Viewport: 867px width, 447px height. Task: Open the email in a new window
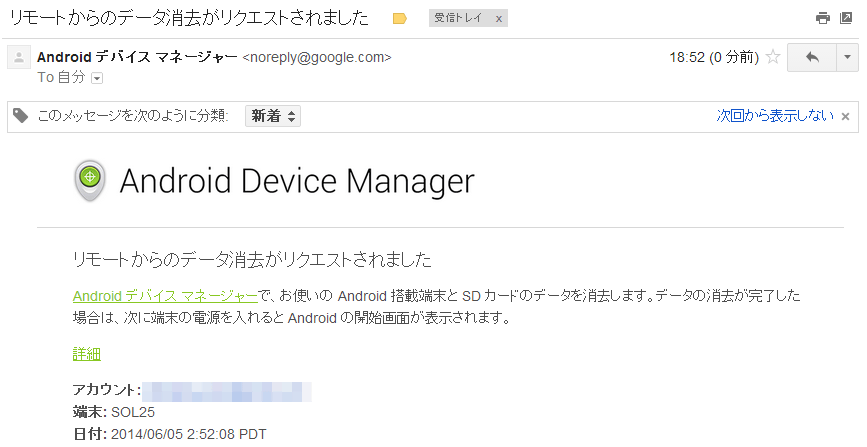point(846,18)
